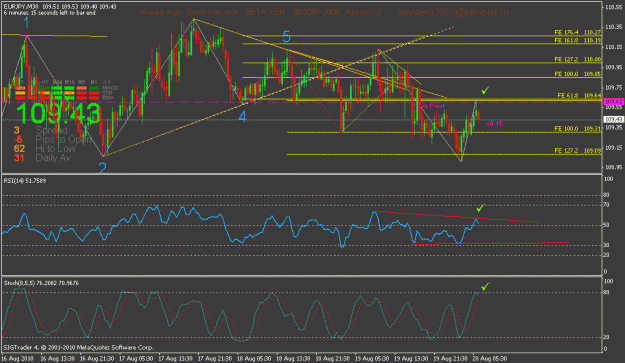Image resolution: width=625 pixels, height=363 pixels.
Task: Select the FE 176.4 110.27 level label
Action: 578,32
